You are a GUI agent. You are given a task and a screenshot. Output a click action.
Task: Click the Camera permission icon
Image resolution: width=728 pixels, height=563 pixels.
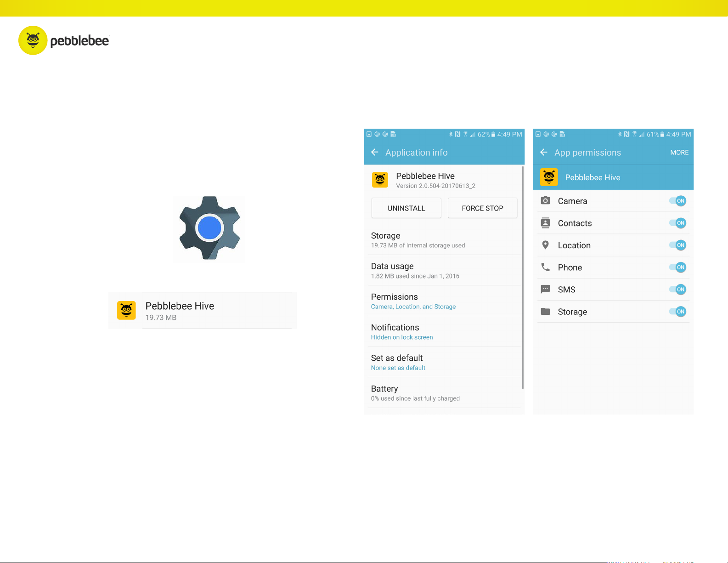click(x=545, y=200)
